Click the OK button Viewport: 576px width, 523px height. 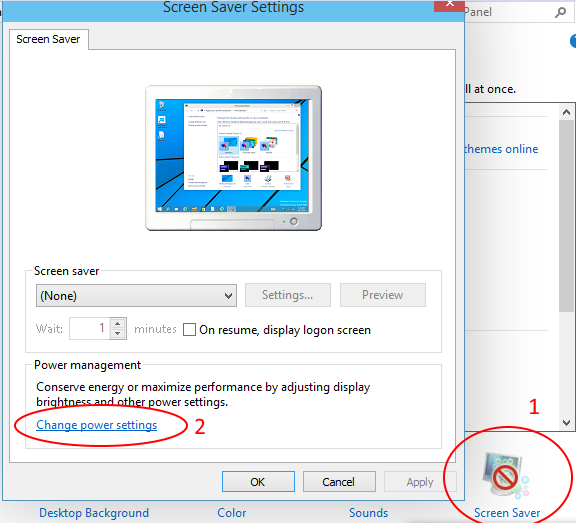[258, 481]
